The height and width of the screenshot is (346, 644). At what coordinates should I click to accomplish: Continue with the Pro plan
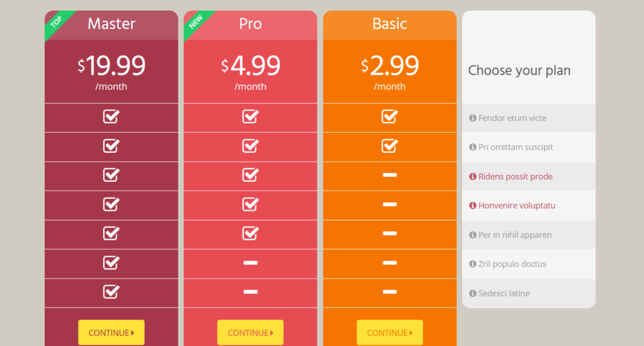pos(250,332)
